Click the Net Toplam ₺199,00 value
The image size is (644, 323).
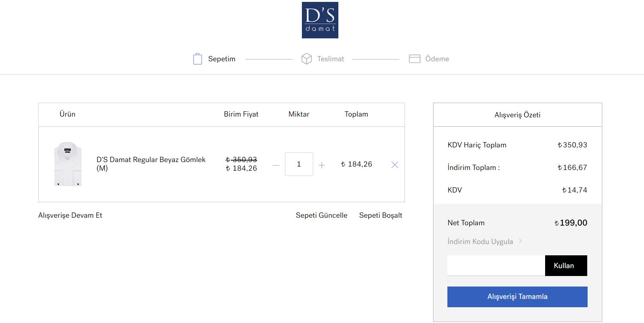point(571,223)
